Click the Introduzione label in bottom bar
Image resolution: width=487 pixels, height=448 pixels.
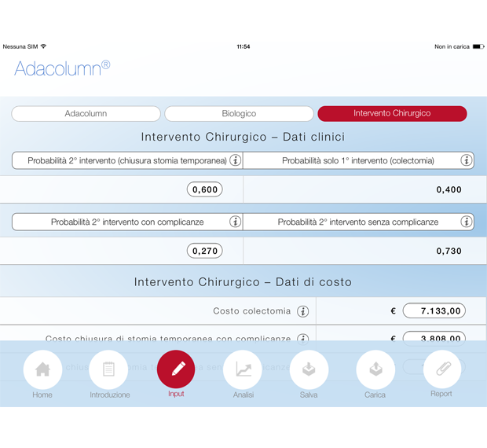tap(110, 395)
